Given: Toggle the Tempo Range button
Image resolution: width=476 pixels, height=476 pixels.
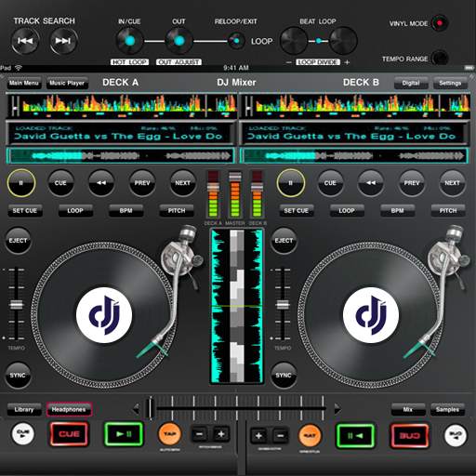Looking at the screenshot, I should pos(440,58).
